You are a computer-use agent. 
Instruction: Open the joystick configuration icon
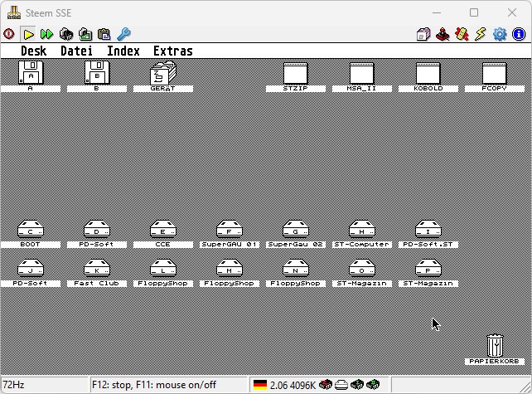click(443, 34)
